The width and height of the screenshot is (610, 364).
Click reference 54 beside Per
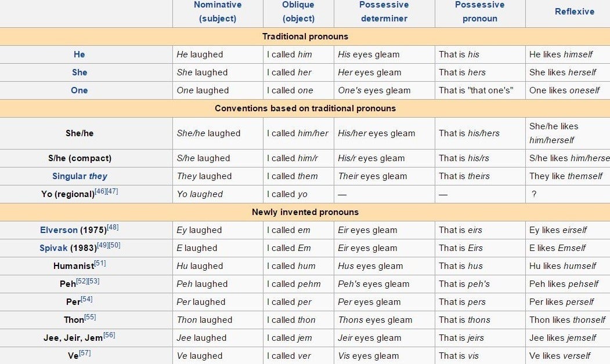point(86,300)
